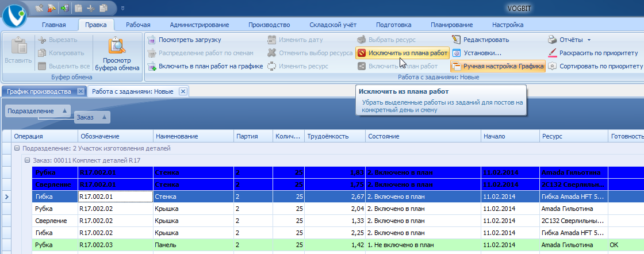The width and height of the screenshot is (644, 254).
Task: Click the '1. Не включено в план' status cell
Action: point(423,245)
